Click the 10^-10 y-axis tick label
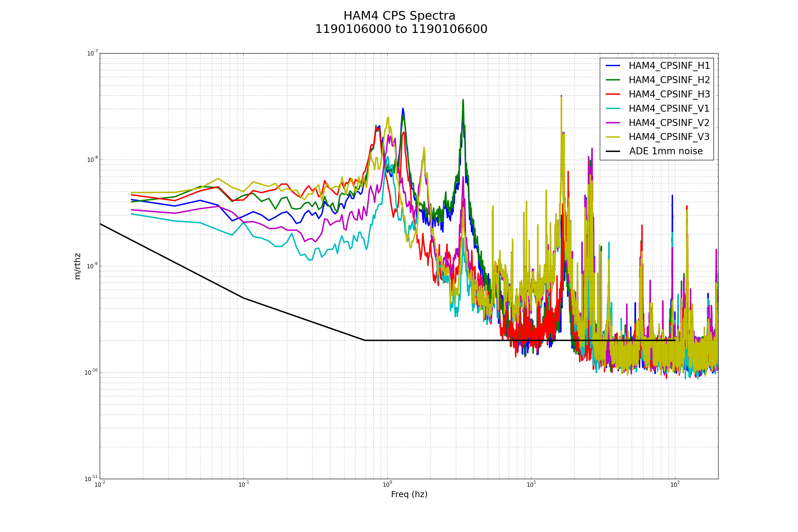 [91, 372]
